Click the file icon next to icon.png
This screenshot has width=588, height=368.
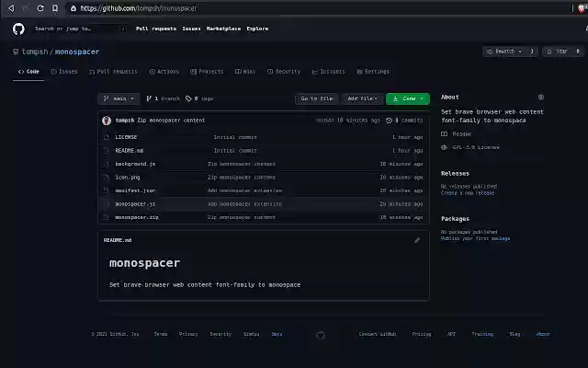[107, 178]
